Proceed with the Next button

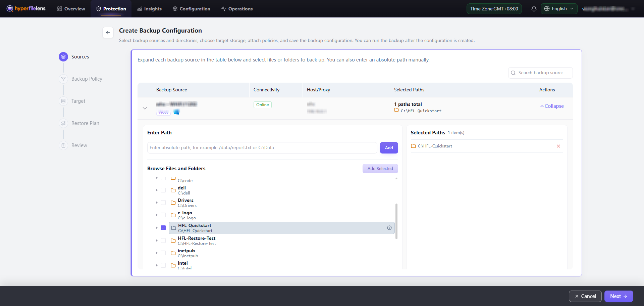[x=619, y=296]
